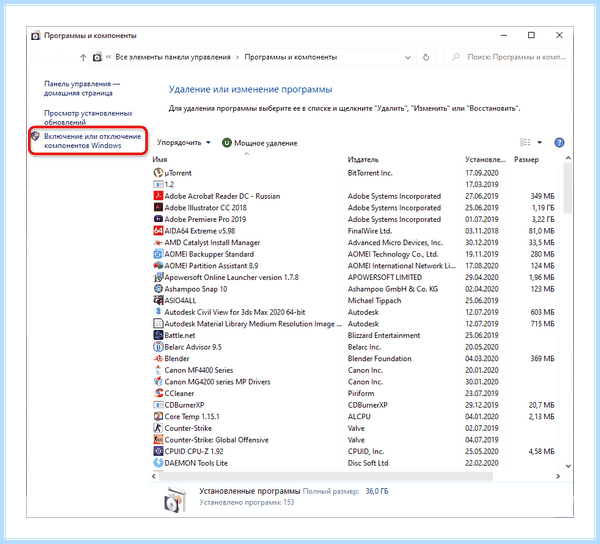Click the Ashampoo Snap 10 icon
Screen dimensions: 600x544
tap(158, 289)
